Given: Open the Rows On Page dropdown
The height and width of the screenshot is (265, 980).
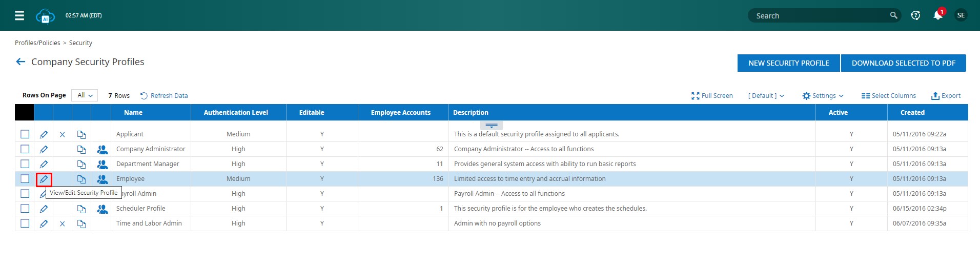Looking at the screenshot, I should point(85,95).
